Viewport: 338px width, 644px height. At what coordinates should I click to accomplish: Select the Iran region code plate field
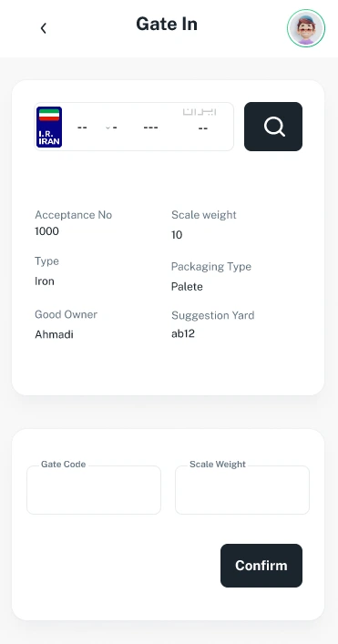point(202,128)
